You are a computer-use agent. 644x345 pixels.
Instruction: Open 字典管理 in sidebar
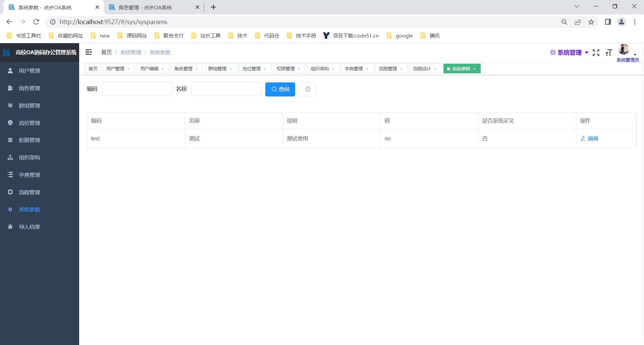click(40, 175)
